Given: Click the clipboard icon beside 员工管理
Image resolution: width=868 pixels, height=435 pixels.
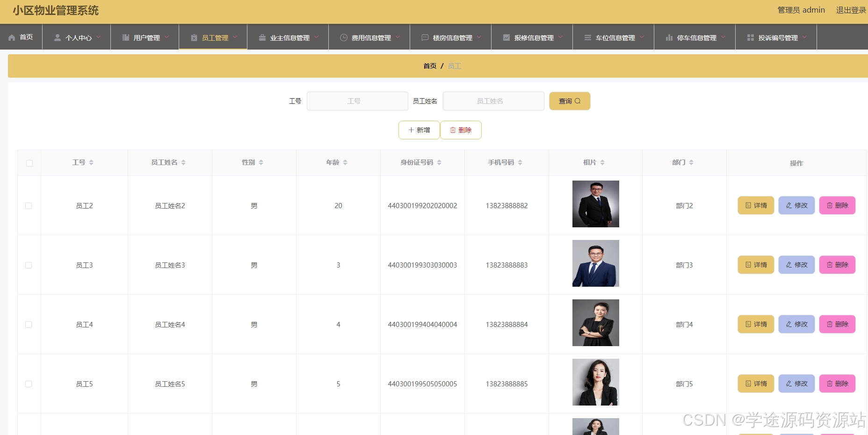Looking at the screenshot, I should pyautogui.click(x=194, y=37).
